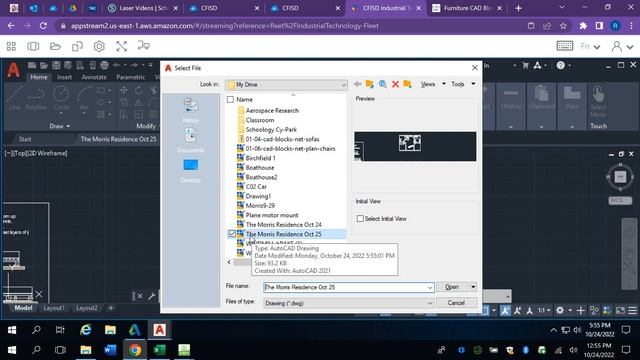Open the Desktop place in dialog sidebar
Image resolution: width=640 pixels, height=360 pixels.
tap(191, 171)
